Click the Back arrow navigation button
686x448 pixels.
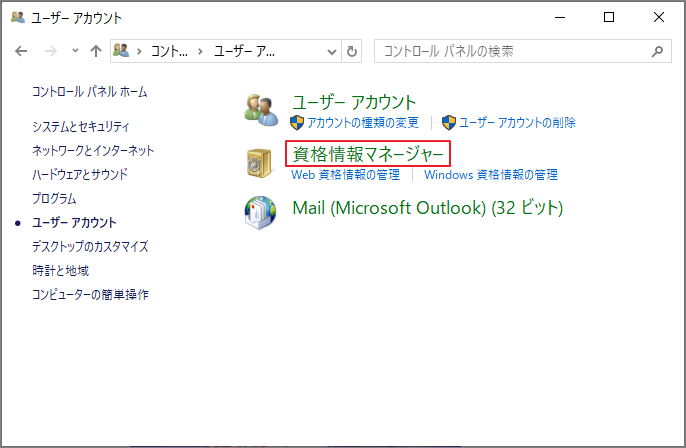pos(21,51)
